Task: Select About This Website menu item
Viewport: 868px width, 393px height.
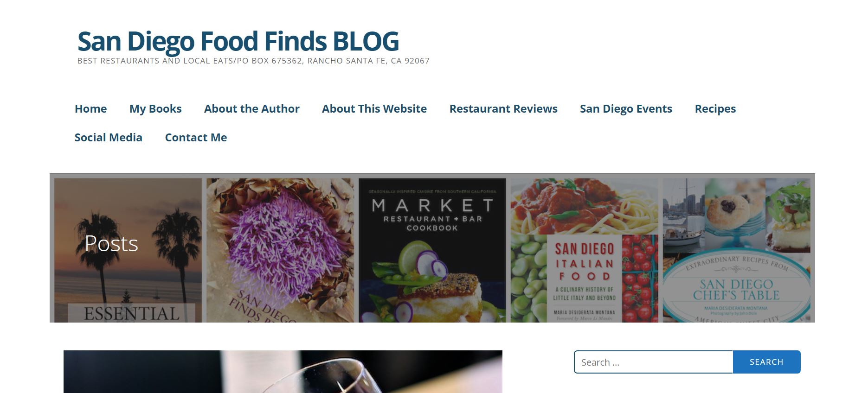Action: (x=374, y=109)
